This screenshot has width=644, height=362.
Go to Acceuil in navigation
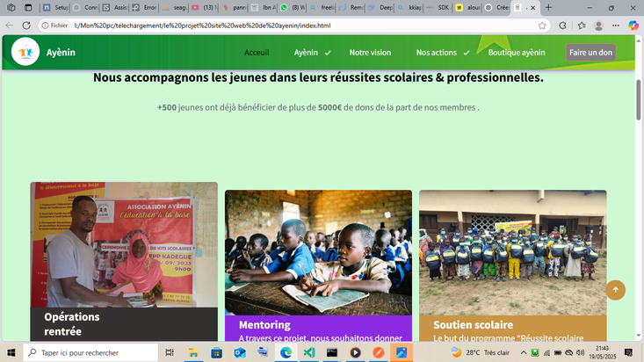[257, 53]
